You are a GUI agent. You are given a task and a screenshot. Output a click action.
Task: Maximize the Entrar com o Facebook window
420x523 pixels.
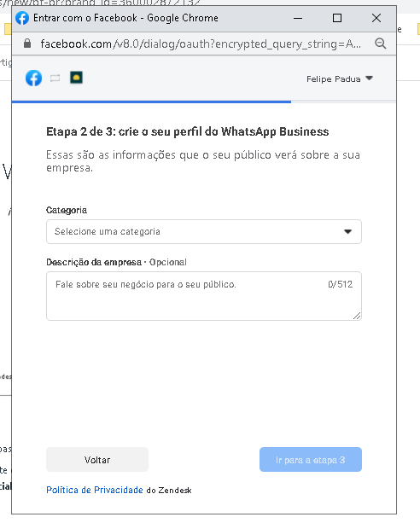tap(337, 18)
